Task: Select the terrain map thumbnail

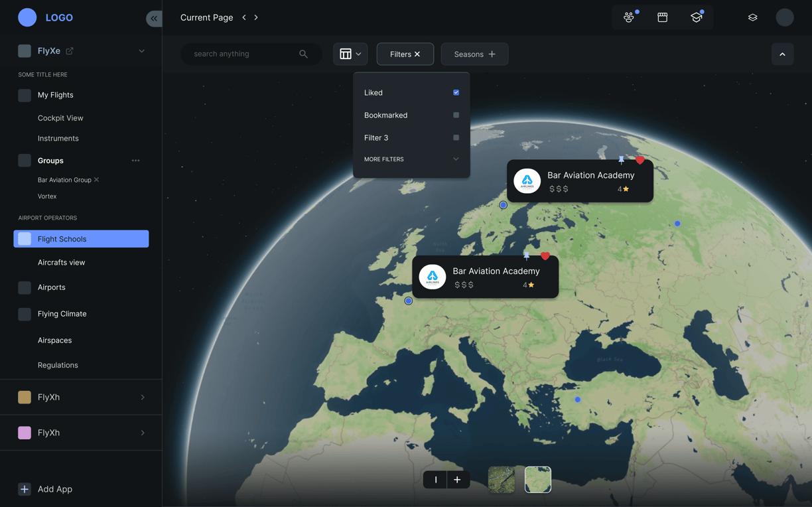Action: (x=538, y=479)
